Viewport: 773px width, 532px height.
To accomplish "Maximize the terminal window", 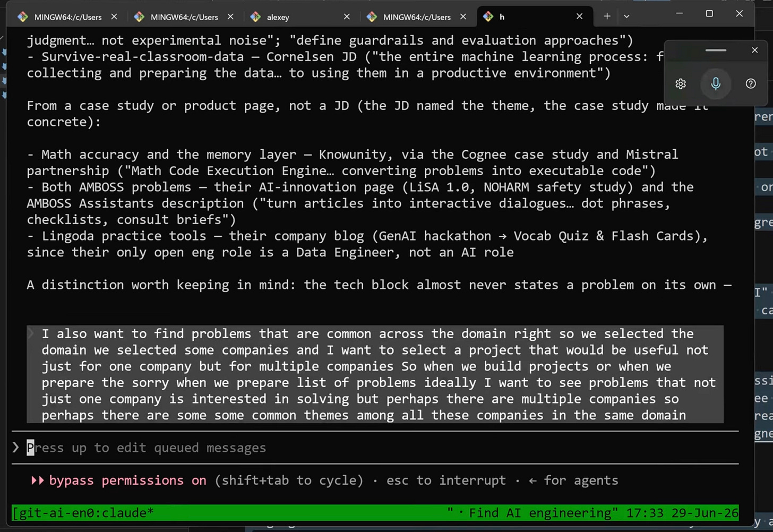I will pos(709,13).
